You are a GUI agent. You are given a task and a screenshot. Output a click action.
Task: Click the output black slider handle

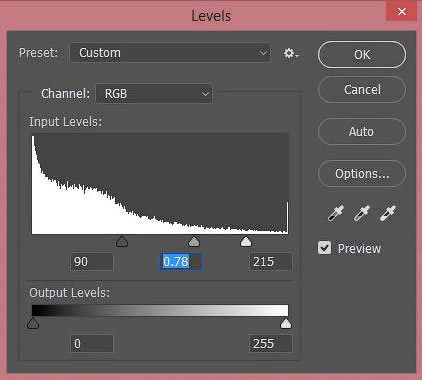[33, 323]
